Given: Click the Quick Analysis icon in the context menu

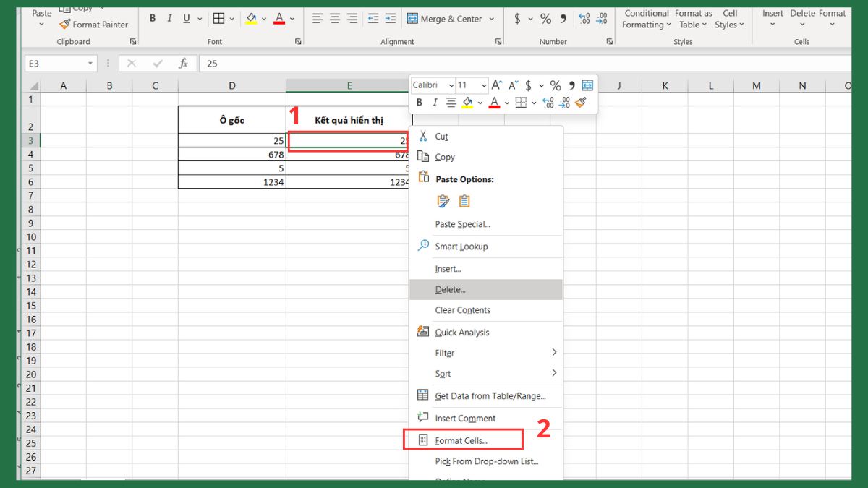Looking at the screenshot, I should [424, 332].
